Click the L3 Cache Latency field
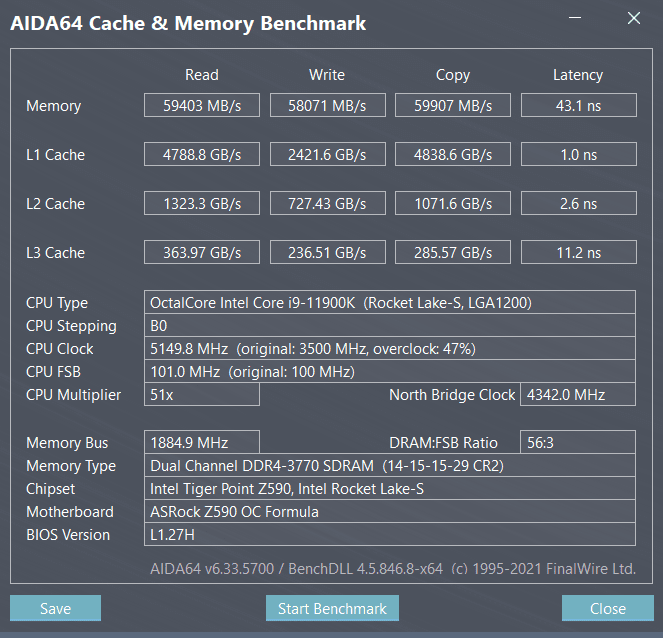This screenshot has width=663, height=638. (x=578, y=252)
